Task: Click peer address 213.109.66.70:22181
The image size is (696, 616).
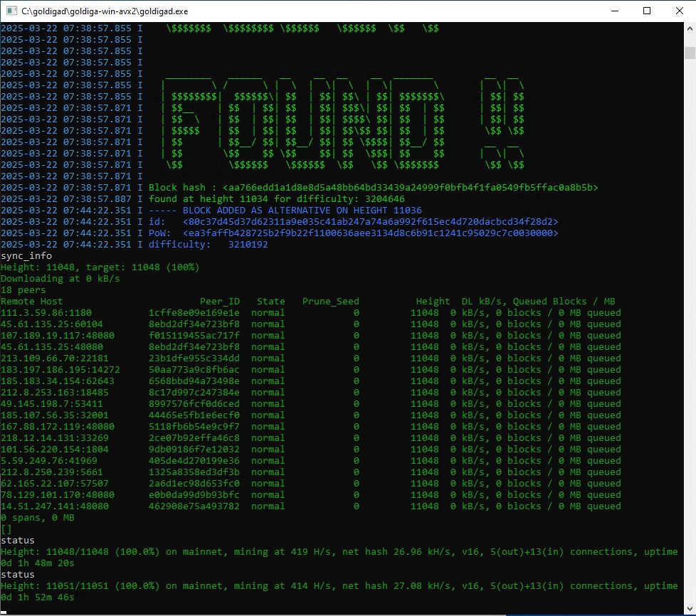Action: [x=55, y=359]
